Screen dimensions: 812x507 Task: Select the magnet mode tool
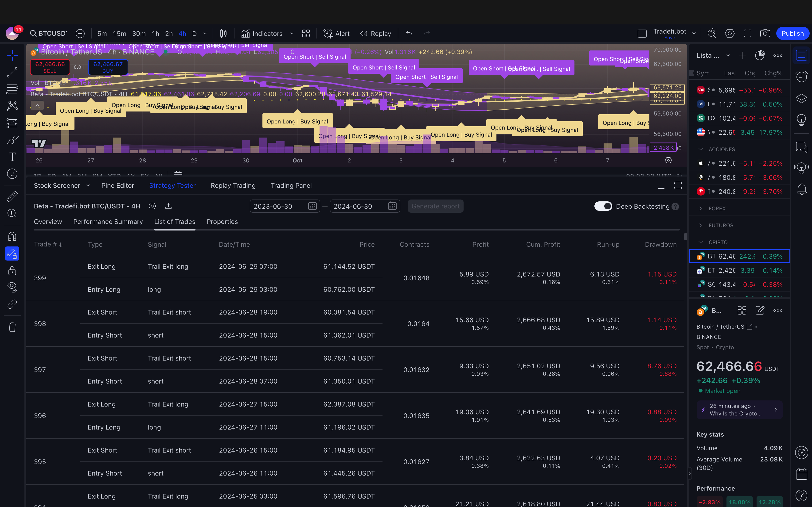click(12, 237)
